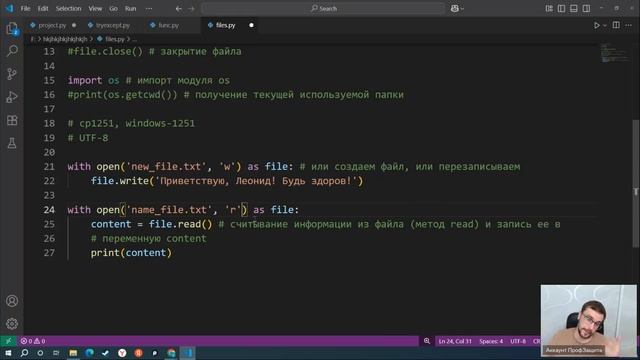Open the Accounts menu icon

[12, 301]
